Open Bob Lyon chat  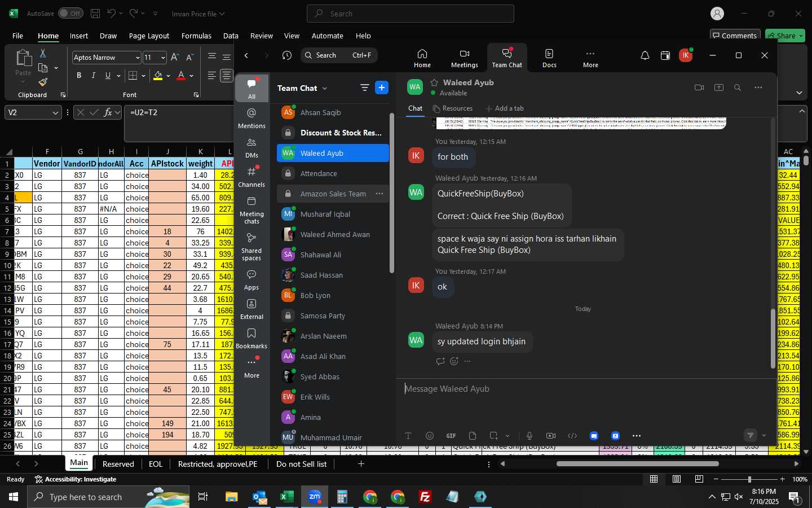tap(333, 295)
